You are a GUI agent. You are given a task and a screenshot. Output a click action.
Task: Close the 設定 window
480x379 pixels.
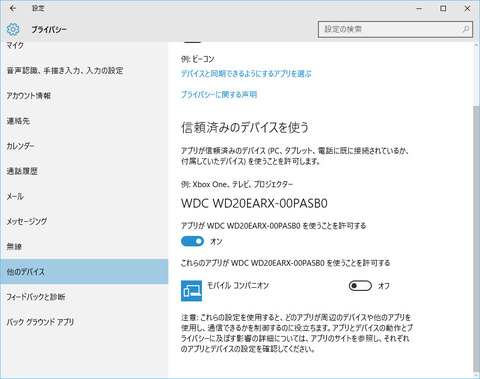(x=467, y=8)
